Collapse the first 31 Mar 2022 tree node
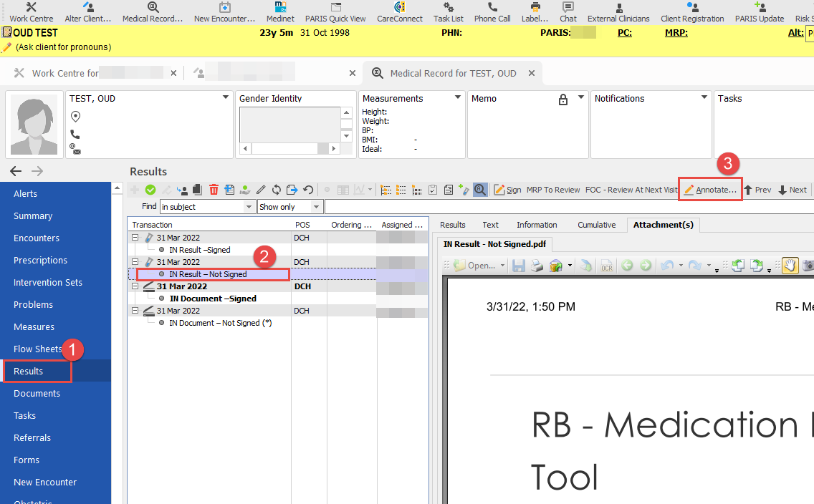The image size is (814, 504). click(x=135, y=238)
